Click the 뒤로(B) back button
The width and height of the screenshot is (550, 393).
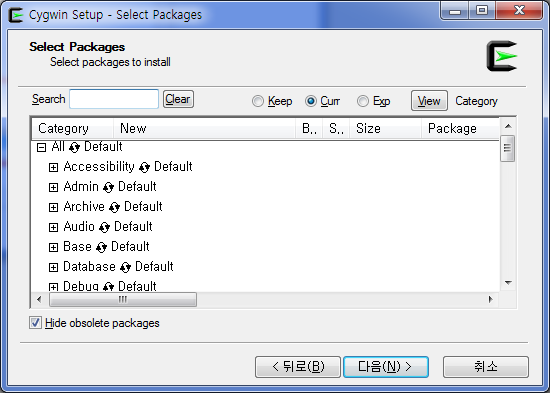[298, 367]
